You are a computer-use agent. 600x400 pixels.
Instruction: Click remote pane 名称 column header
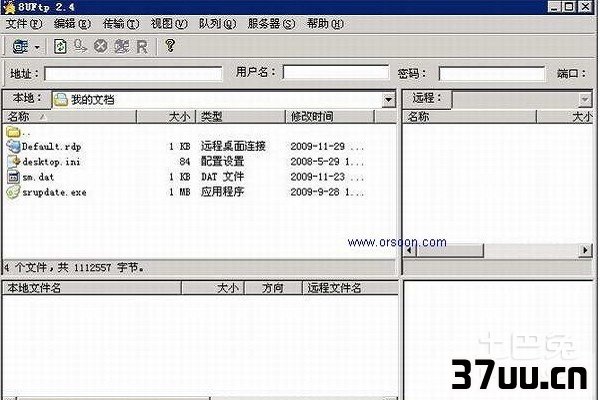[470, 117]
